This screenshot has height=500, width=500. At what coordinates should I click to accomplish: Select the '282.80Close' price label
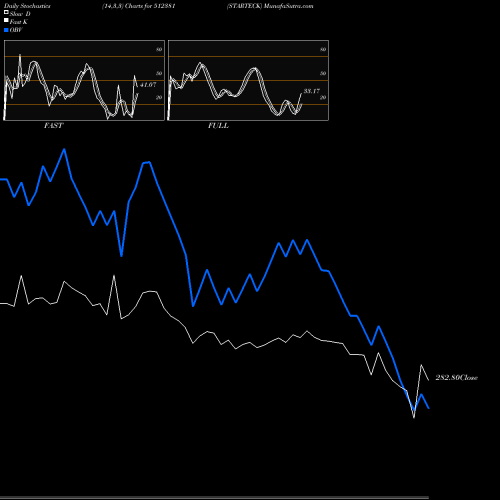[x=457, y=378]
